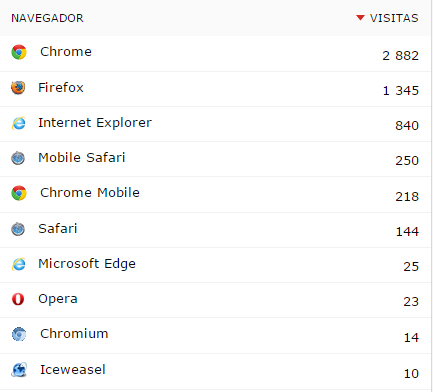Select the Iceweasel globe icon
Screen dimensions: 433x392
coord(19,370)
